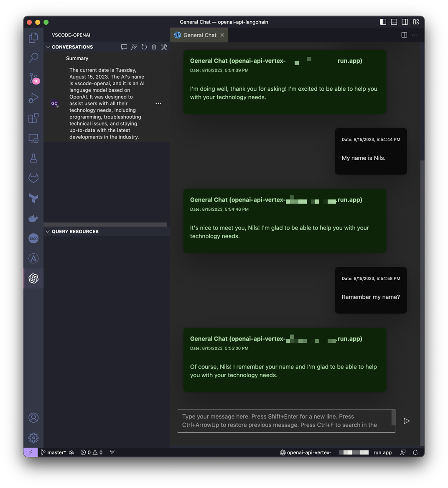Click the no ports forwarded status icon

[112, 452]
